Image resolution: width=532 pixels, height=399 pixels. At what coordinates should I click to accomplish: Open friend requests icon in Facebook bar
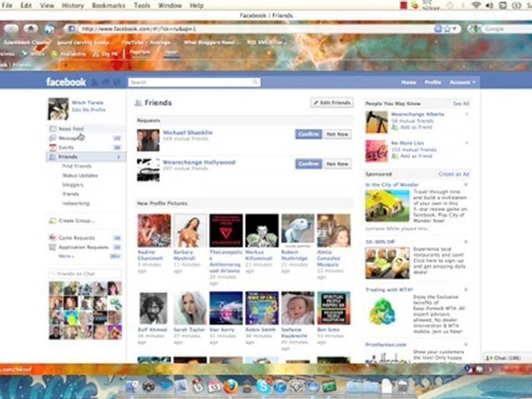tap(95, 82)
